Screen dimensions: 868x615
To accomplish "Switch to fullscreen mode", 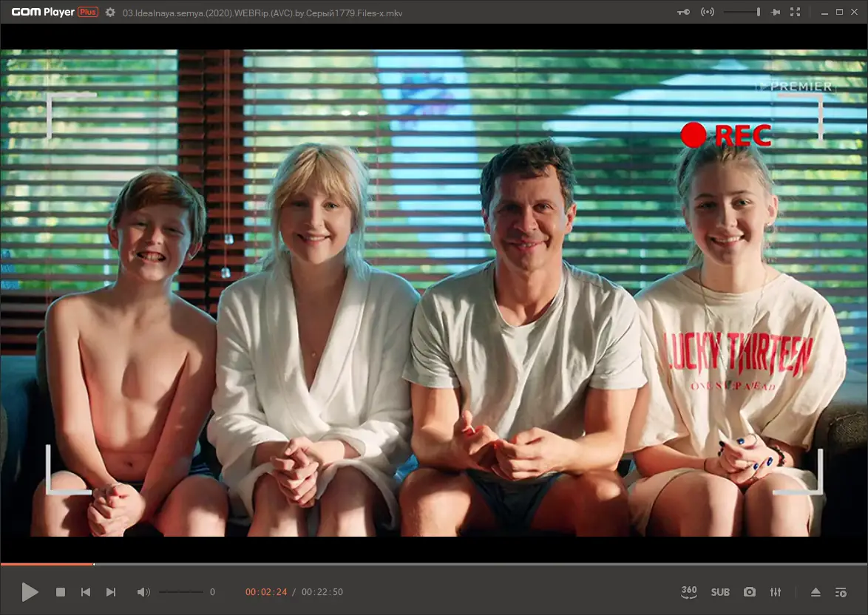I will point(796,12).
